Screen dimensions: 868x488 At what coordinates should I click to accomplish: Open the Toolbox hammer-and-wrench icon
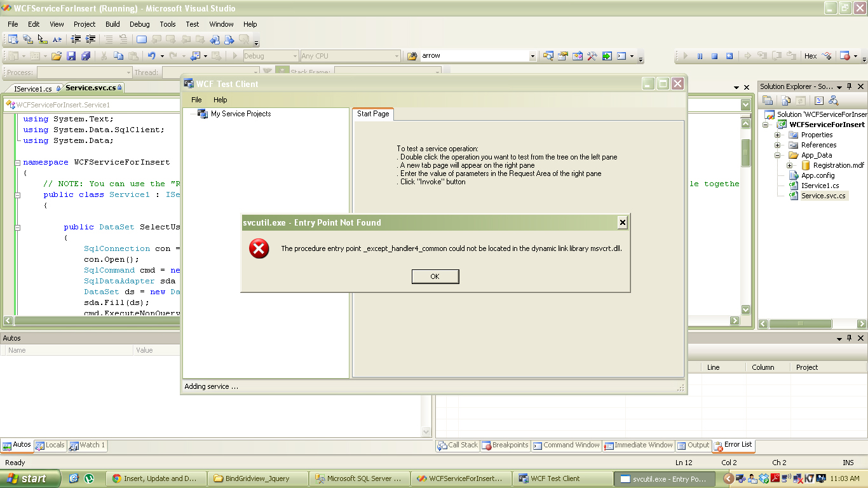592,56
